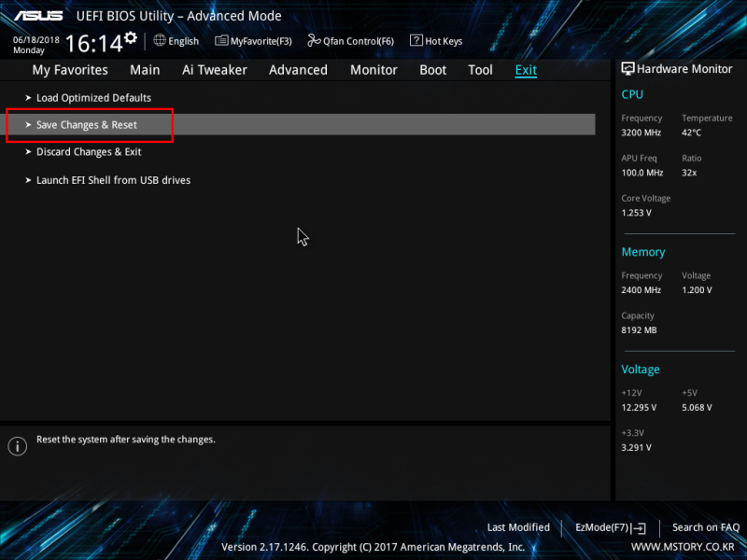
Task: Click the Ratio value 32x
Action: coord(689,173)
